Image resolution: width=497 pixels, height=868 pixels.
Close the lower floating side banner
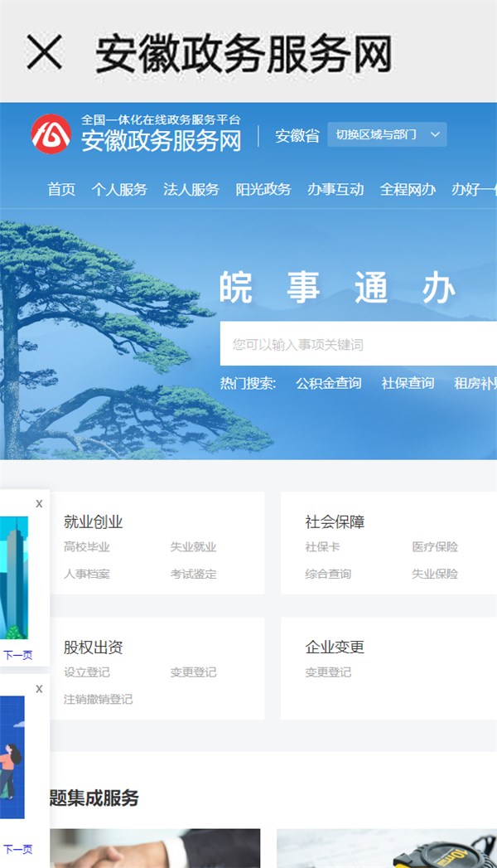39,689
